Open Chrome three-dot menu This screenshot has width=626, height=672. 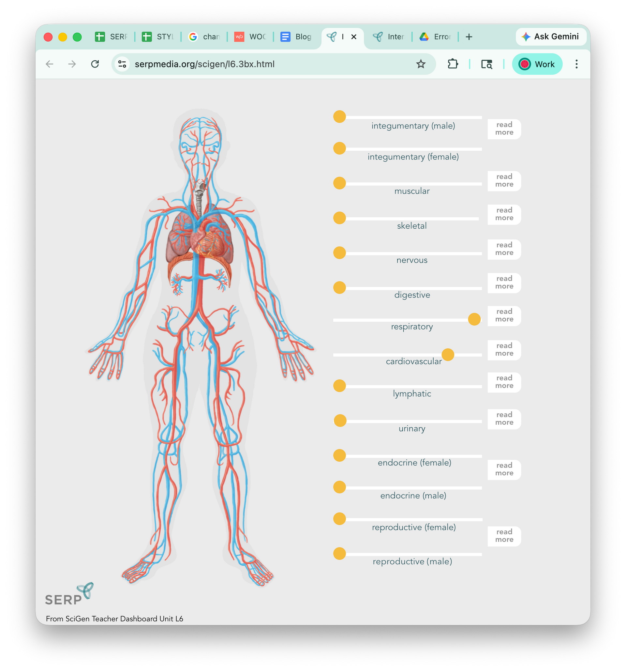tap(576, 64)
